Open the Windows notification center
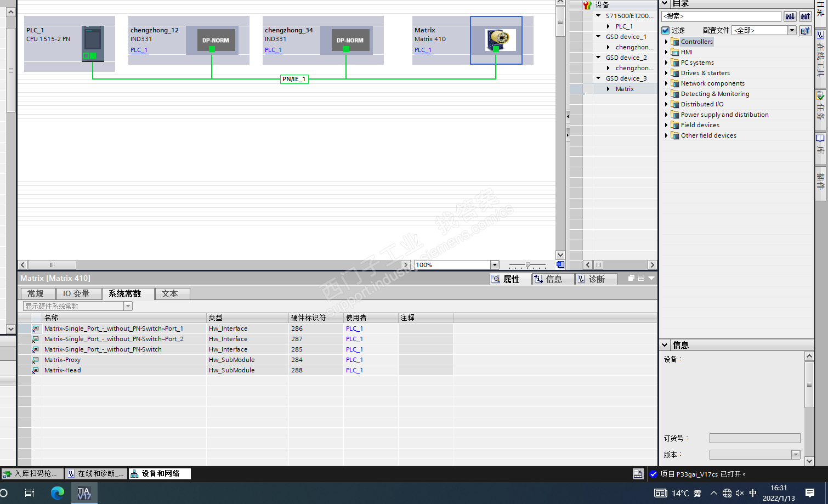 pos(810,493)
